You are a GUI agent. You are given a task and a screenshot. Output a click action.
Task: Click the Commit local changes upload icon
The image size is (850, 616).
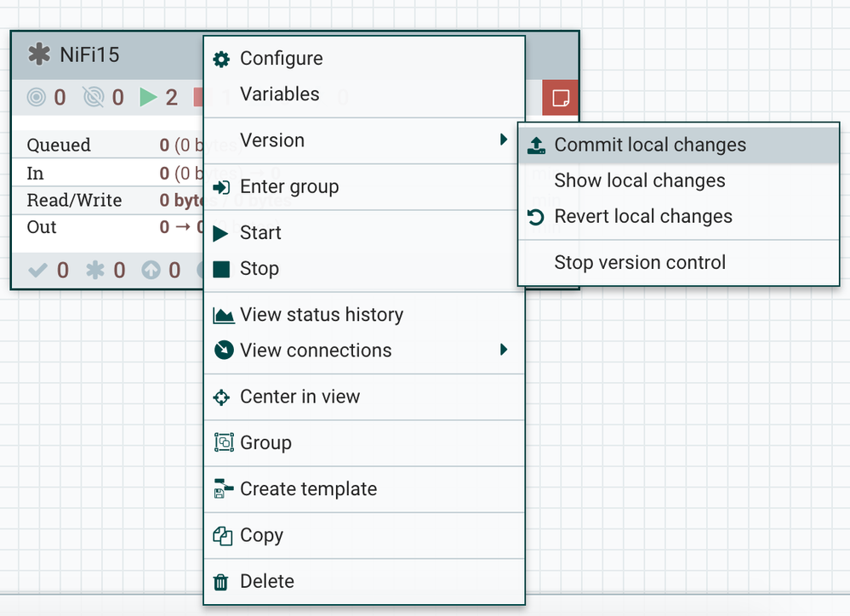coord(536,145)
